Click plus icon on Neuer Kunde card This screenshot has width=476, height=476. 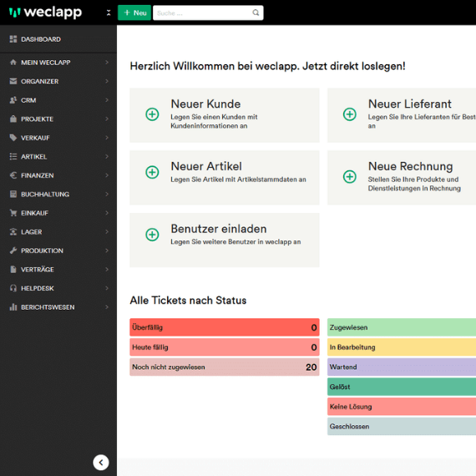pos(152,114)
